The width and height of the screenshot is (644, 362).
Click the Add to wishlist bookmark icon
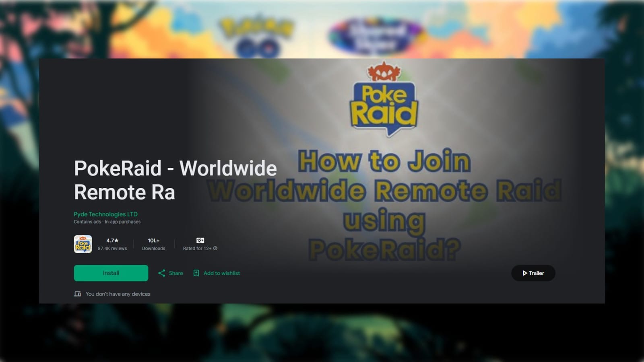(196, 273)
